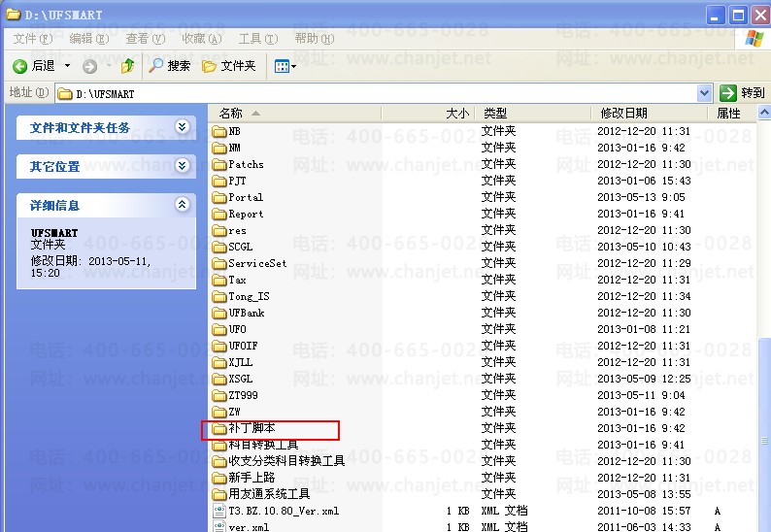Select the Tong_IS folder icon

[219, 296]
